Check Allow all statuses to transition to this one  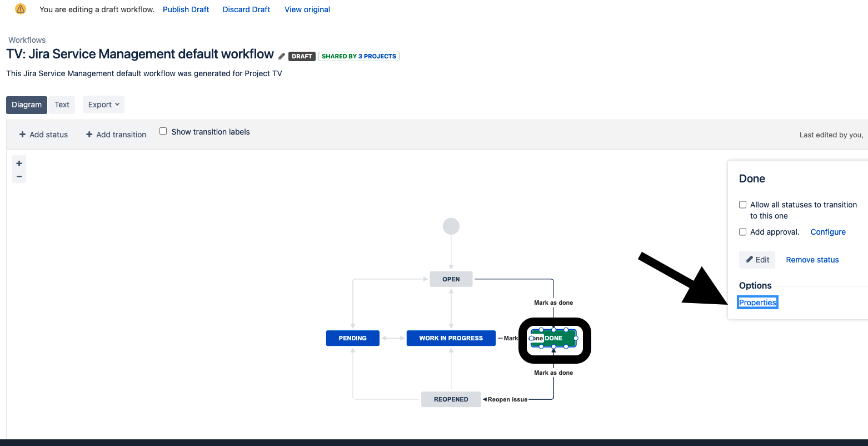pos(742,205)
